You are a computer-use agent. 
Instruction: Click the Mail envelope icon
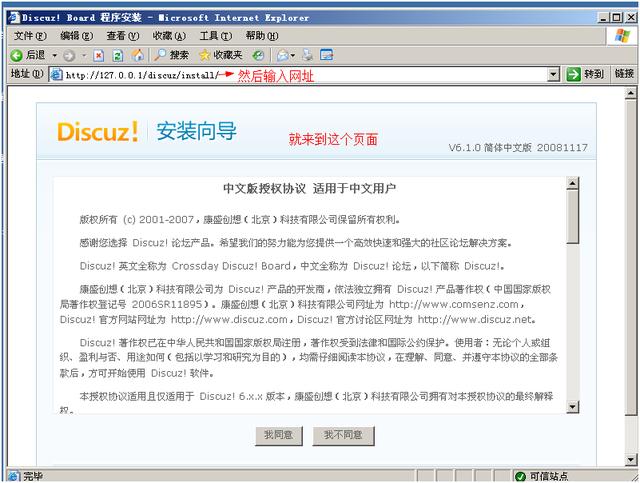[283, 55]
